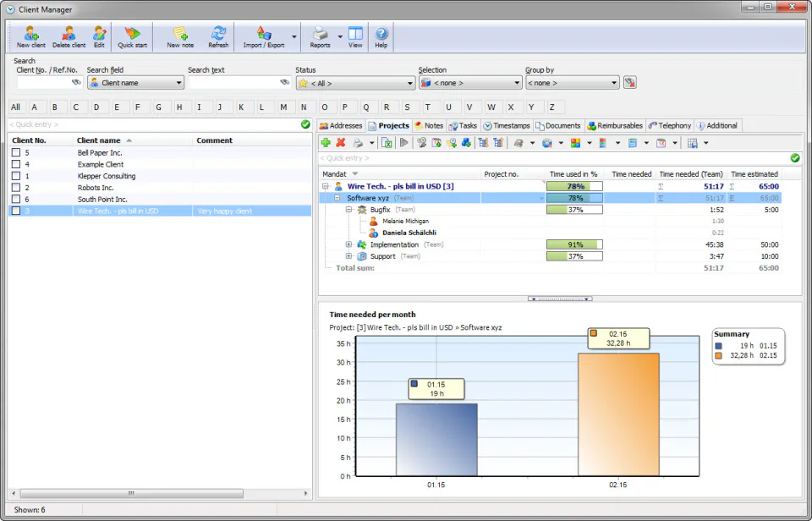Add a new project with green plus
The image size is (812, 521).
pyautogui.click(x=326, y=142)
